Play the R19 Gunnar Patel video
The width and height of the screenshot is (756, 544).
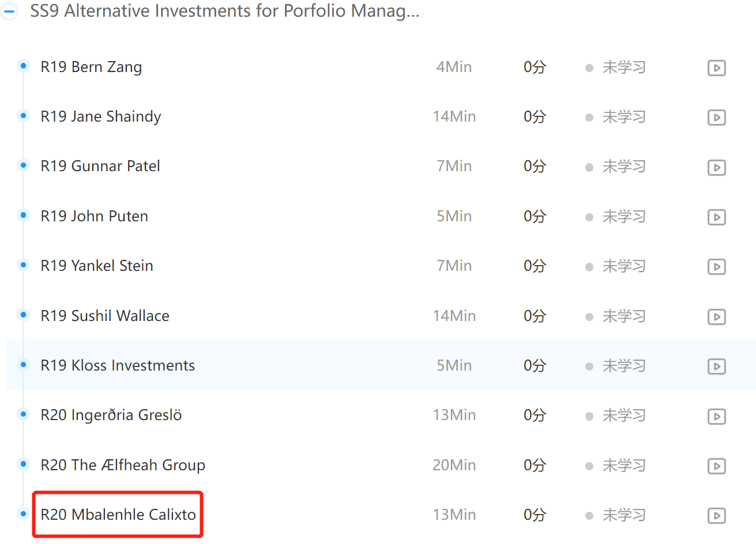(716, 167)
